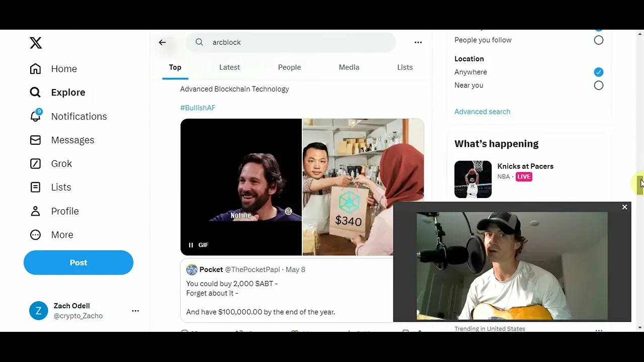The height and width of the screenshot is (362, 644).
Task: Click 'Trending in United States' text
Action: [490, 329]
